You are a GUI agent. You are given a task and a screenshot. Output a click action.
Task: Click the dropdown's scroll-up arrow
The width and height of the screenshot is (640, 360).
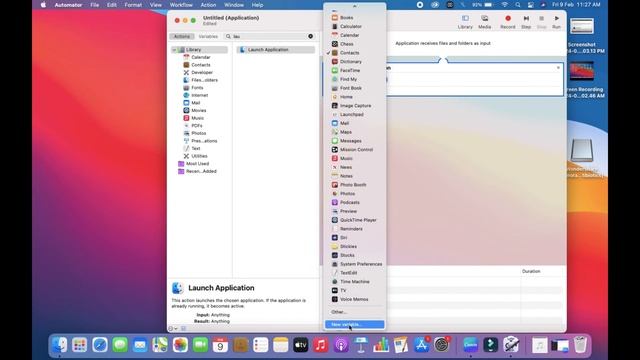(355, 6)
